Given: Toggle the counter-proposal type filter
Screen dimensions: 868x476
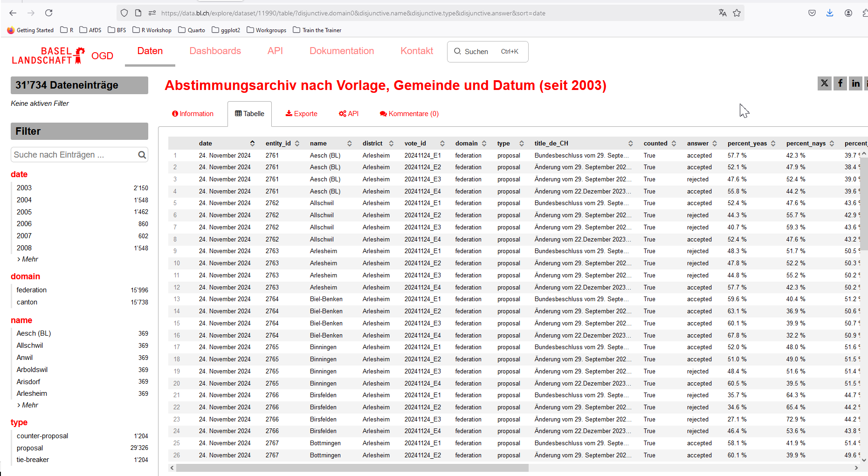Looking at the screenshot, I should point(42,436).
